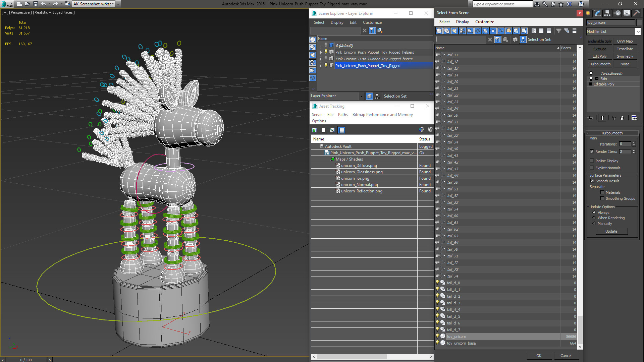Image resolution: width=644 pixels, height=362 pixels.
Task: Select the Always update radio option
Action: (x=594, y=213)
